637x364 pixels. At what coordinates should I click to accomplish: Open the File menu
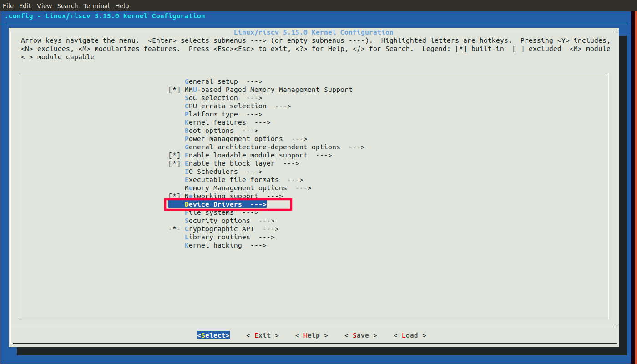coord(8,6)
